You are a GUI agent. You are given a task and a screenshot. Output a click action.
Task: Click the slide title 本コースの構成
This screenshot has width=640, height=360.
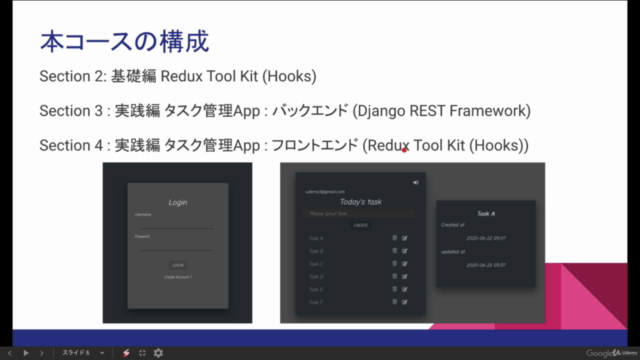coord(124,42)
